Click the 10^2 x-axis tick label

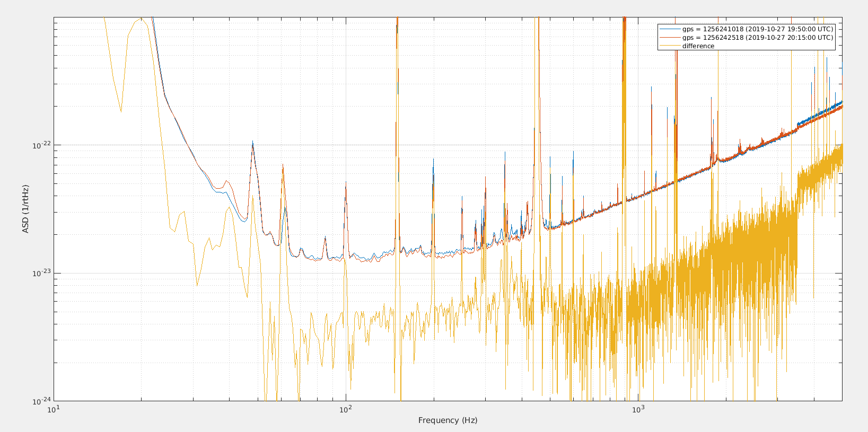point(346,409)
